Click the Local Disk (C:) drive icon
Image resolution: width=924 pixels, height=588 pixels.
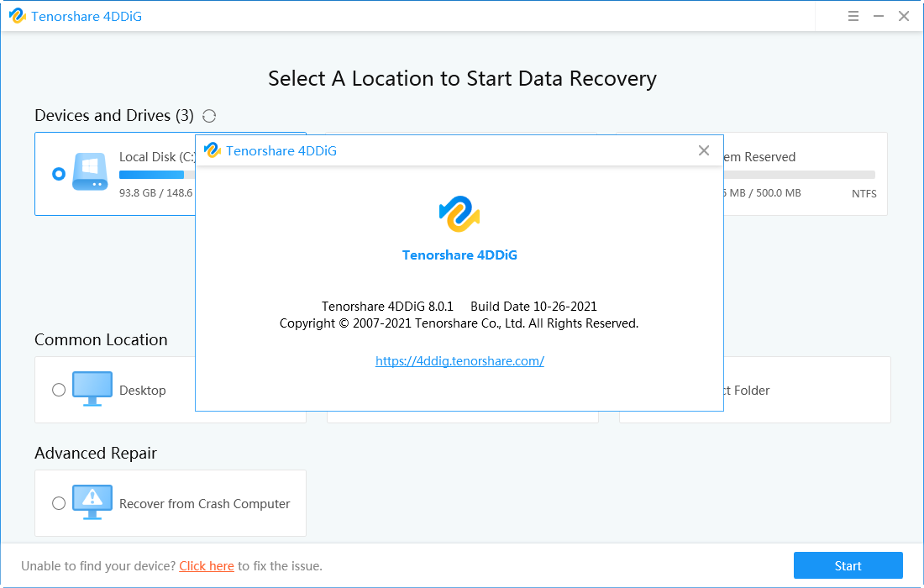coord(90,171)
